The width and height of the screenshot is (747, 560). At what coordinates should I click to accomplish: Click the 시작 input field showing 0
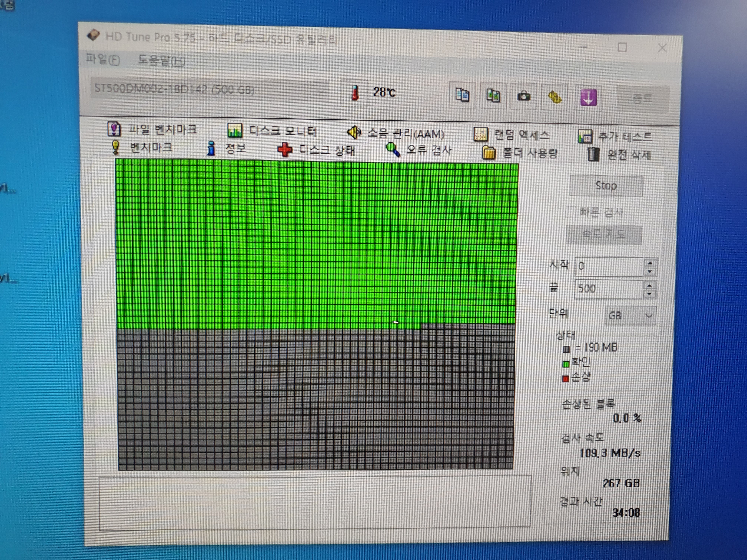[x=610, y=267]
